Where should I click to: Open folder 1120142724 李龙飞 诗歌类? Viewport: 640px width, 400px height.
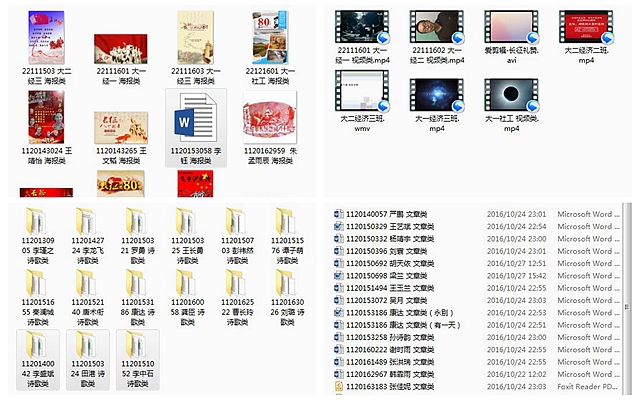click(90, 222)
